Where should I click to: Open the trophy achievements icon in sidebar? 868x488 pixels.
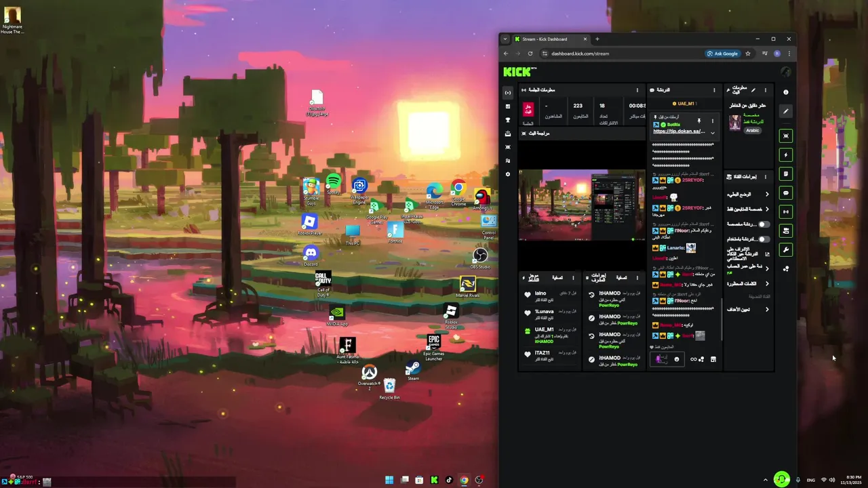tap(508, 120)
